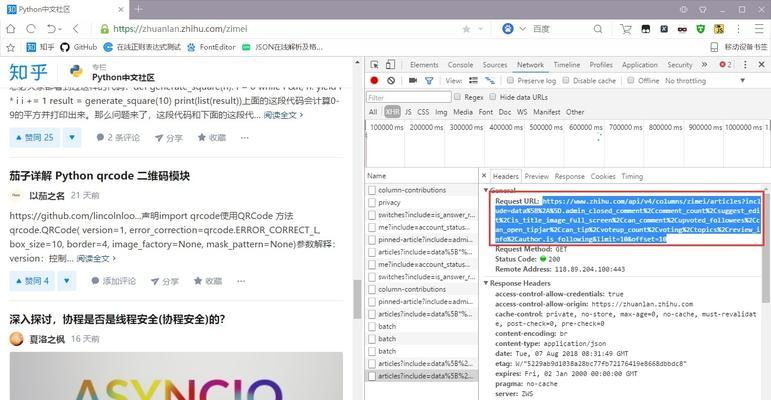Close the request details pane
Image resolution: width=771 pixels, height=400 pixels.
point(484,176)
